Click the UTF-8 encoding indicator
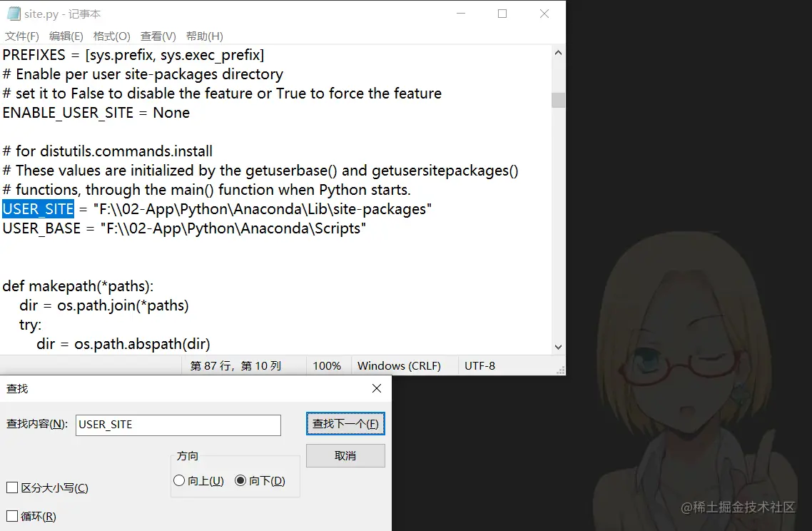812x531 pixels. click(x=479, y=365)
